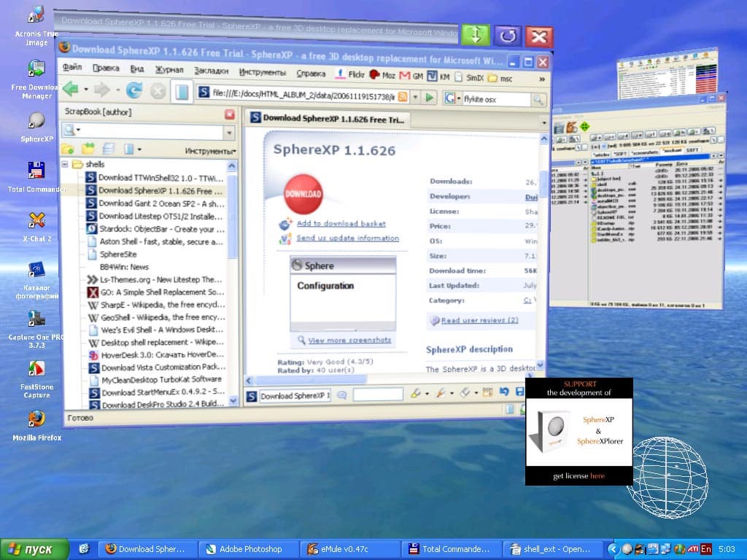Click the Read user reviews link
The height and width of the screenshot is (560, 747).
pyautogui.click(x=480, y=320)
